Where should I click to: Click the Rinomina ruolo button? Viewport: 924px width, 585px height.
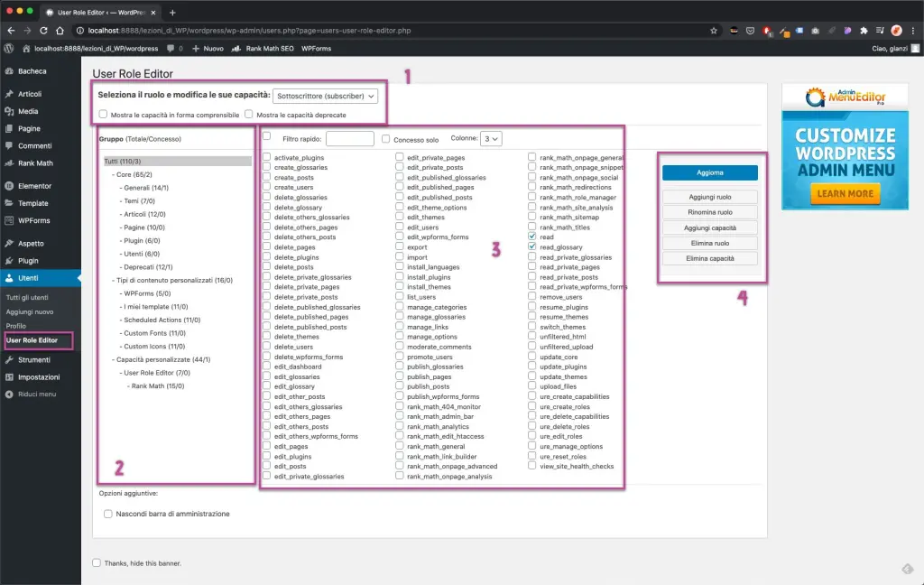point(709,212)
